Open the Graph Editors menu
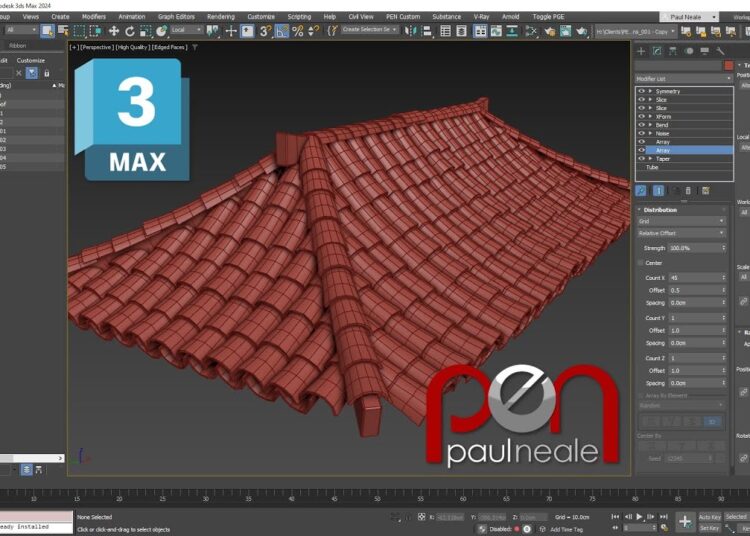The height and width of the screenshot is (536, 750). 176,17
